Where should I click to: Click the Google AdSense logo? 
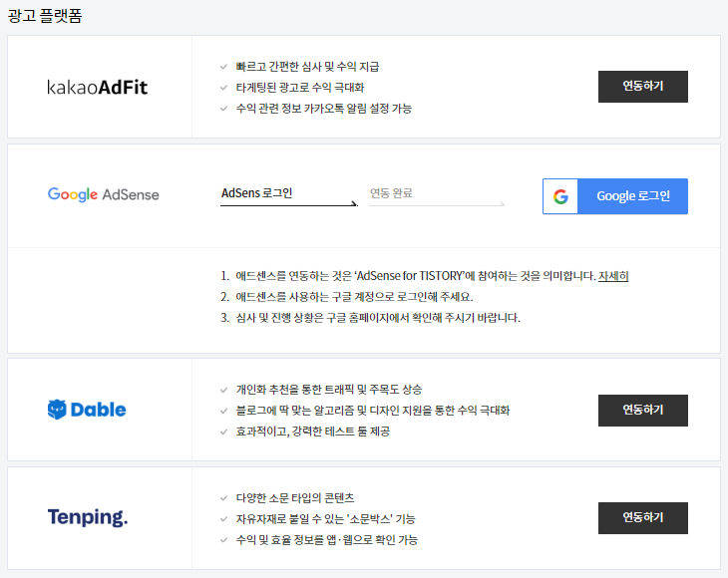click(103, 194)
